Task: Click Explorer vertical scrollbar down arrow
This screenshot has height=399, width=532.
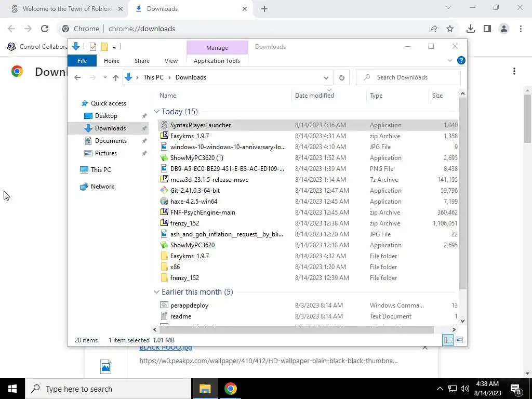Action: tap(462, 320)
